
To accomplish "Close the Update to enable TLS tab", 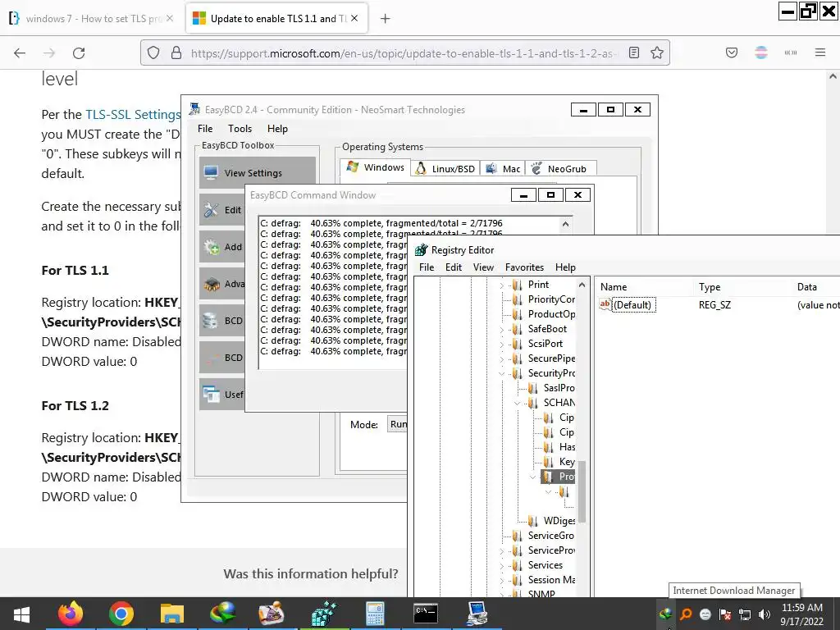I will click(354, 18).
